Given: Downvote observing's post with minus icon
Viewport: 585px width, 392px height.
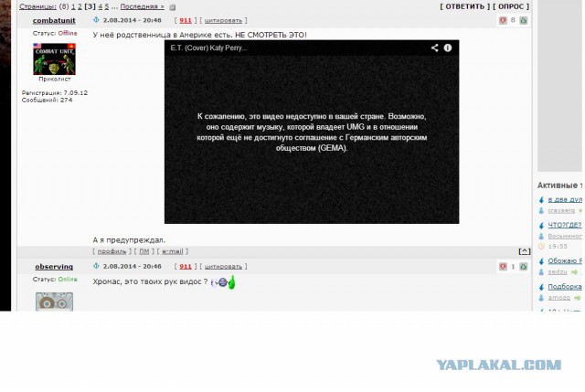Looking at the screenshot, I should [x=503, y=266].
